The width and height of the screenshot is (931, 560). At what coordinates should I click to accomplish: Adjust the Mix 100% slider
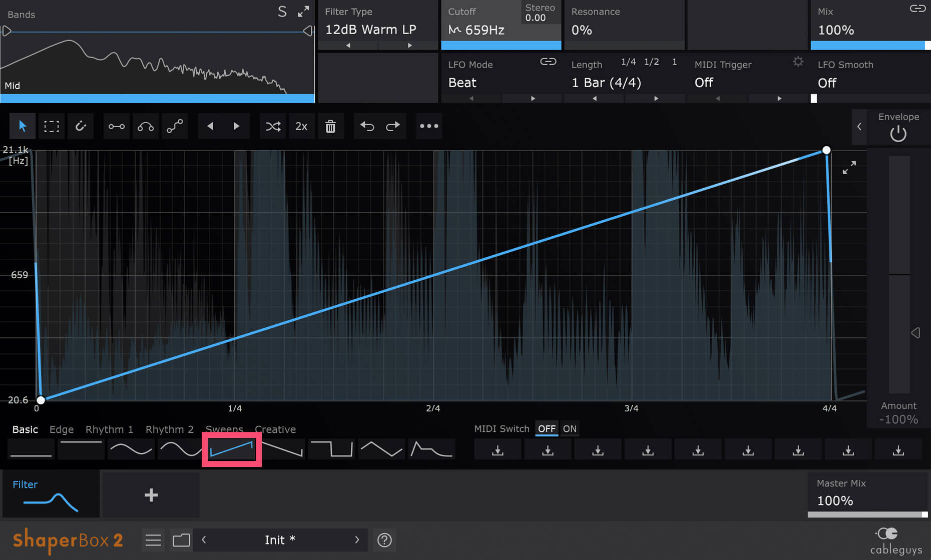(x=870, y=46)
